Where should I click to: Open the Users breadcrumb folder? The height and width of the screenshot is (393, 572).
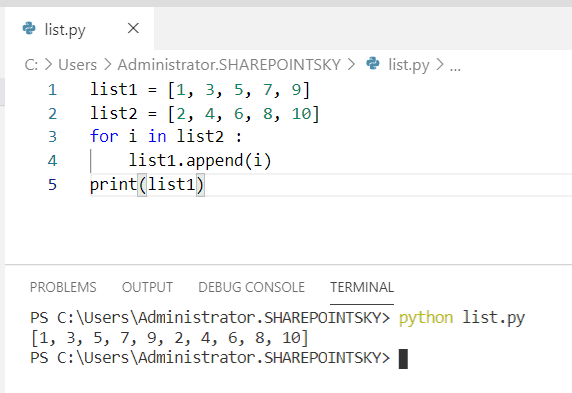pos(77,65)
